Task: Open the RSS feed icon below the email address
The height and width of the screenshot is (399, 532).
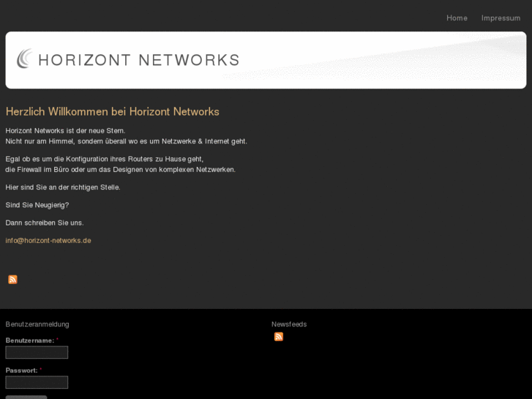Action: tap(12, 280)
